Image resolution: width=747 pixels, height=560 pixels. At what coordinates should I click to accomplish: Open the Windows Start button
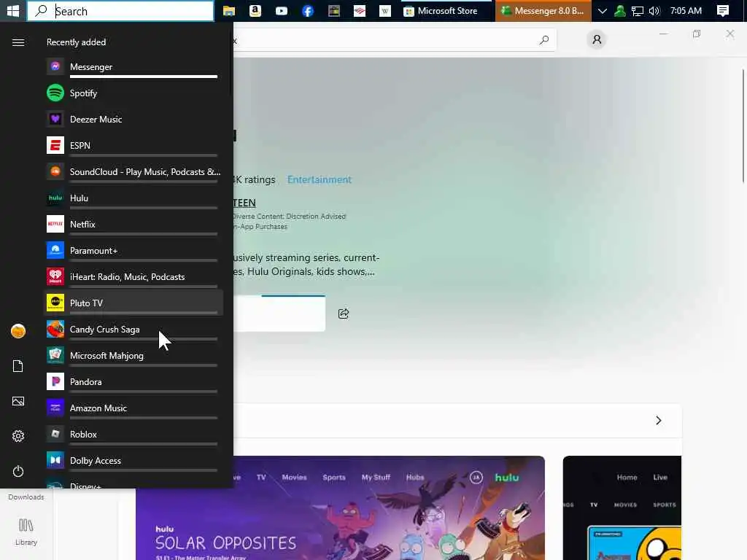pyautogui.click(x=13, y=10)
